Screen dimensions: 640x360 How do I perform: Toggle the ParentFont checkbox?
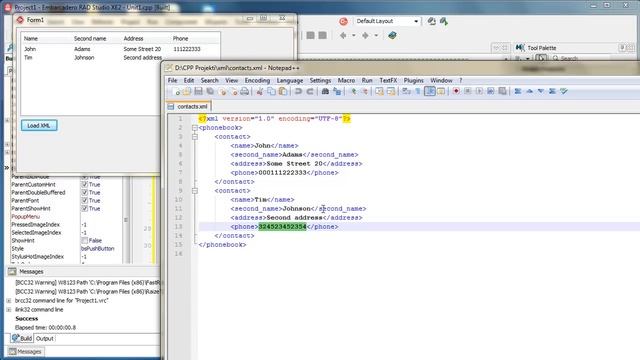pos(84,200)
